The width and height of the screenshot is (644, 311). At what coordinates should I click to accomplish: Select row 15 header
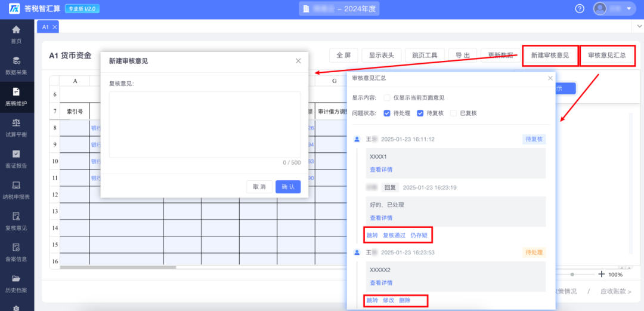55,244
